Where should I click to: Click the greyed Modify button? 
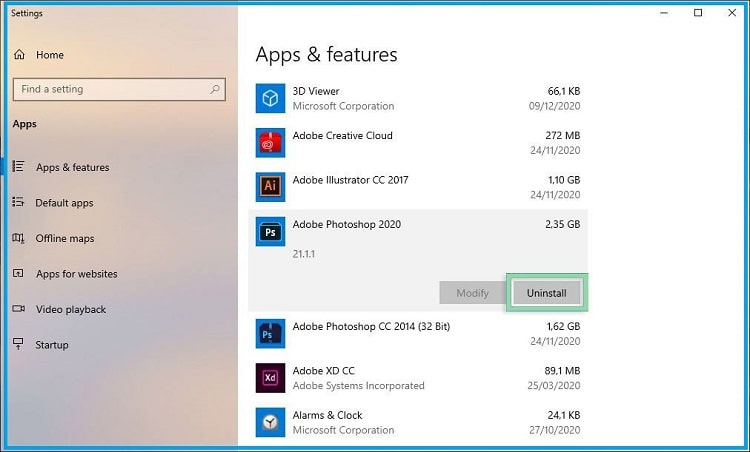click(x=472, y=293)
